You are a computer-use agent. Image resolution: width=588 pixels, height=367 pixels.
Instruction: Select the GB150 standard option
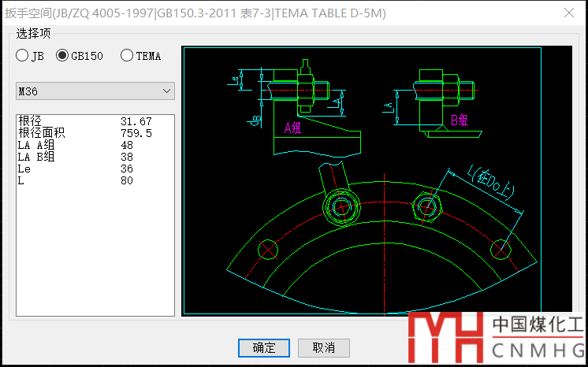[x=62, y=56]
